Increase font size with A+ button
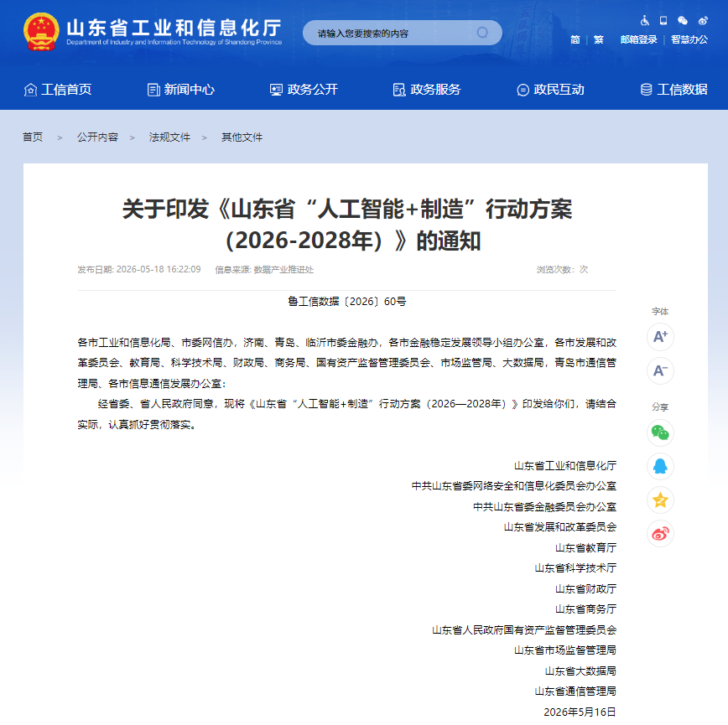Viewport: 728px width, 725px height. [x=660, y=337]
